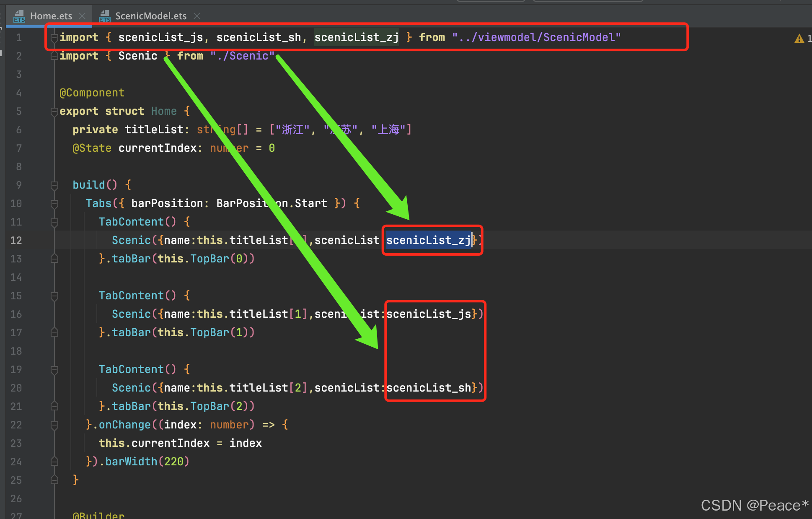Close the ScenicModel.ets tab

pos(197,16)
